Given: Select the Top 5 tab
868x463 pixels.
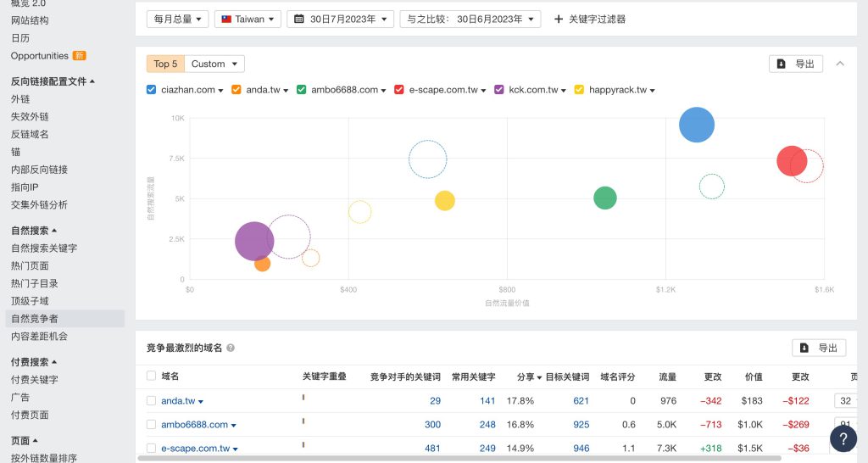Looking at the screenshot, I should [x=165, y=64].
